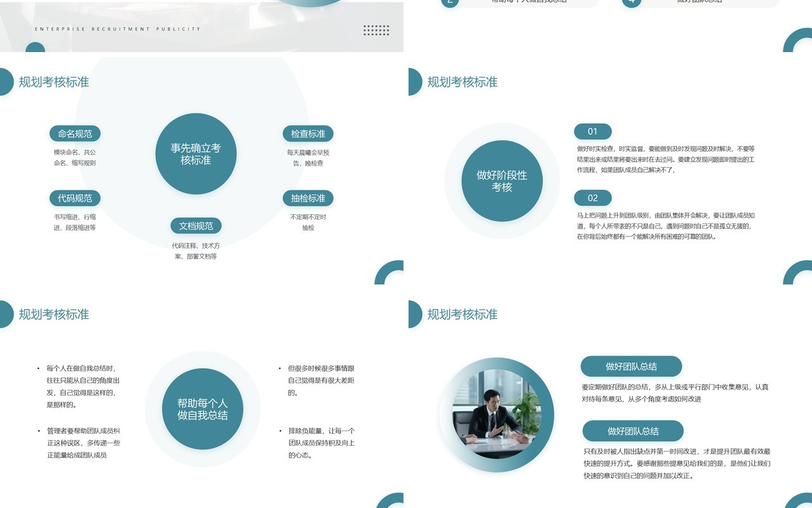Click paragraph starting 马上把问题上升到团队级别

tap(665, 226)
